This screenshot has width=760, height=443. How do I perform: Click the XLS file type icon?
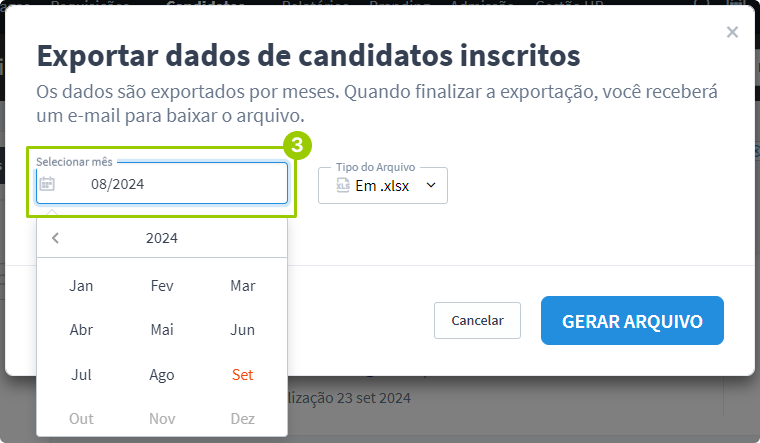point(343,185)
